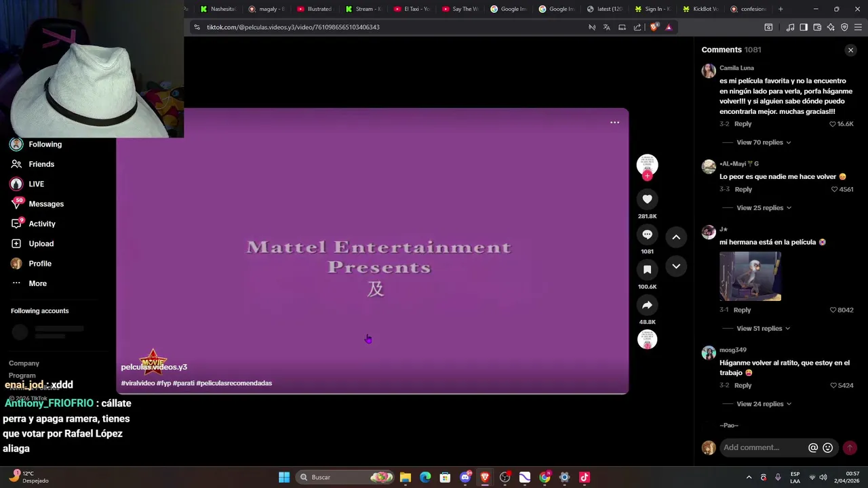Switch to the Illustrated YouTube tab
The height and width of the screenshot is (488, 868).
click(315, 9)
